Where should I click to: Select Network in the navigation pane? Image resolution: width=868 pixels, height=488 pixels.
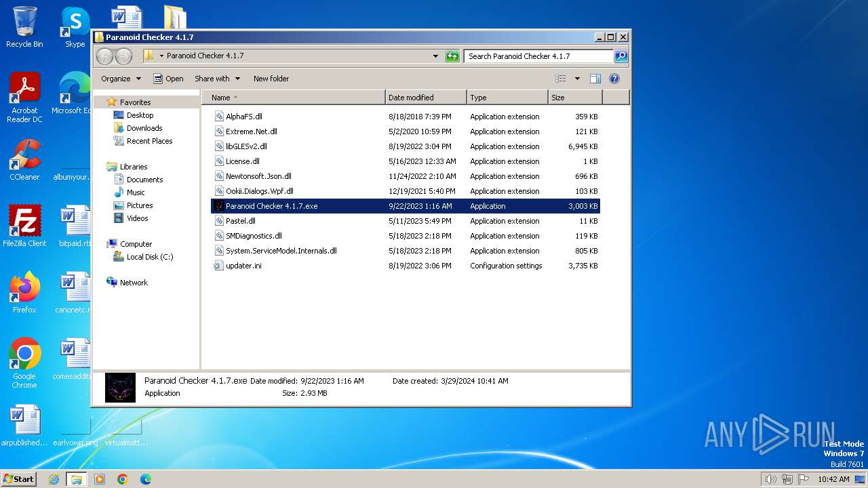pos(134,283)
